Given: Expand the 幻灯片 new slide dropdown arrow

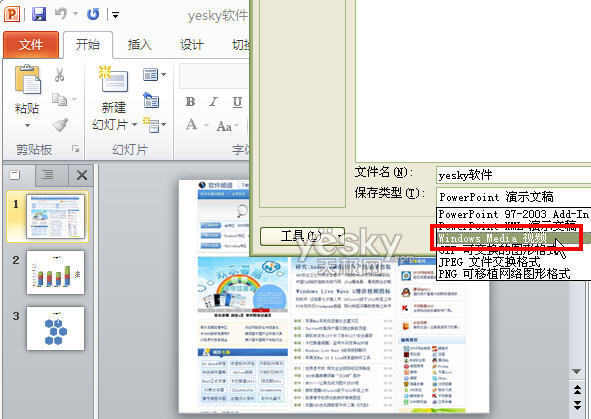Looking at the screenshot, I should point(134,124).
